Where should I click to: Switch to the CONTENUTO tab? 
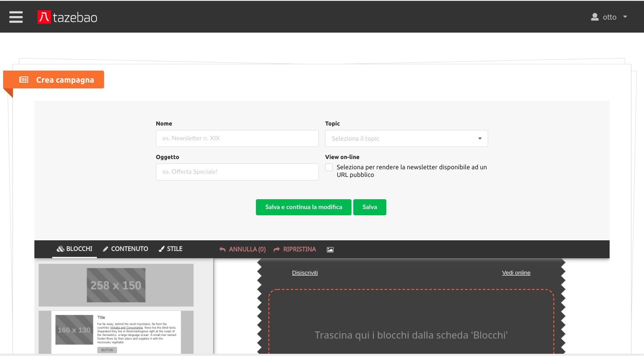coord(125,249)
